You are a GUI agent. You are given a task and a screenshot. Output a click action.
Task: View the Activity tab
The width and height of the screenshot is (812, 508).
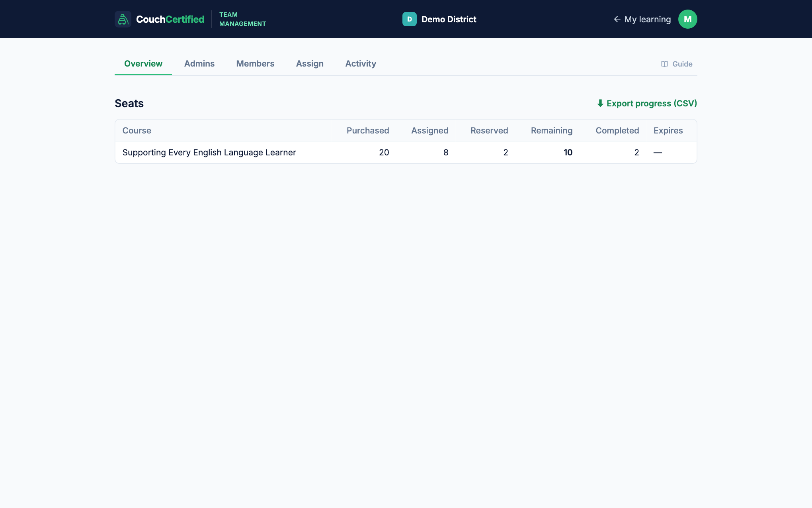(x=361, y=63)
